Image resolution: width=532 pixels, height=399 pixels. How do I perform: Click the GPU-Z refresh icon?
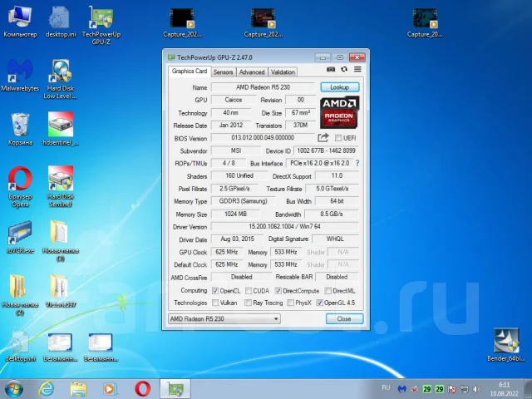(344, 69)
